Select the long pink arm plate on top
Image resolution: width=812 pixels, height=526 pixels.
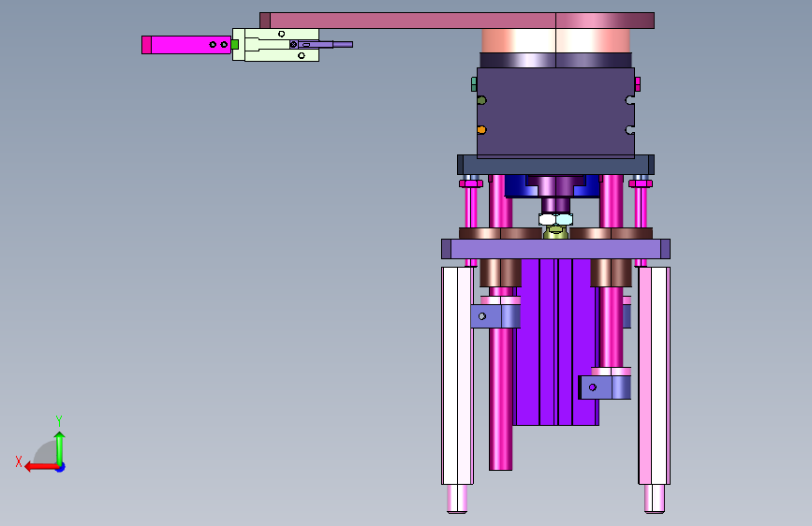(x=457, y=21)
